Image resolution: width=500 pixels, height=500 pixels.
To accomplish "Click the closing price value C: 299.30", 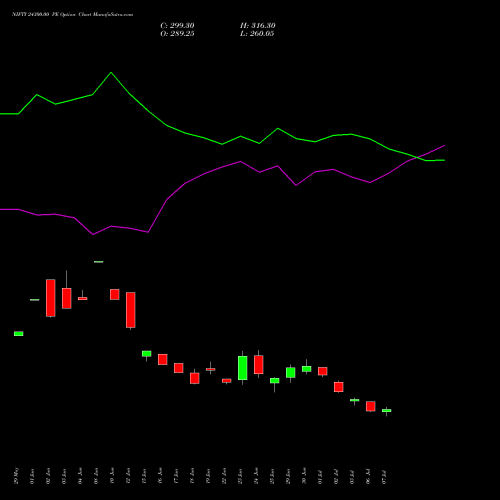I will (x=177, y=26).
